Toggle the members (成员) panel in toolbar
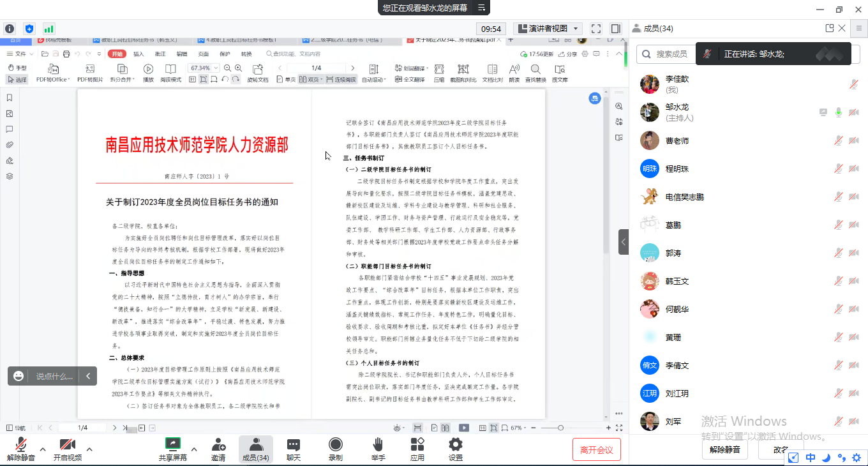The image size is (868, 466). coord(255,449)
